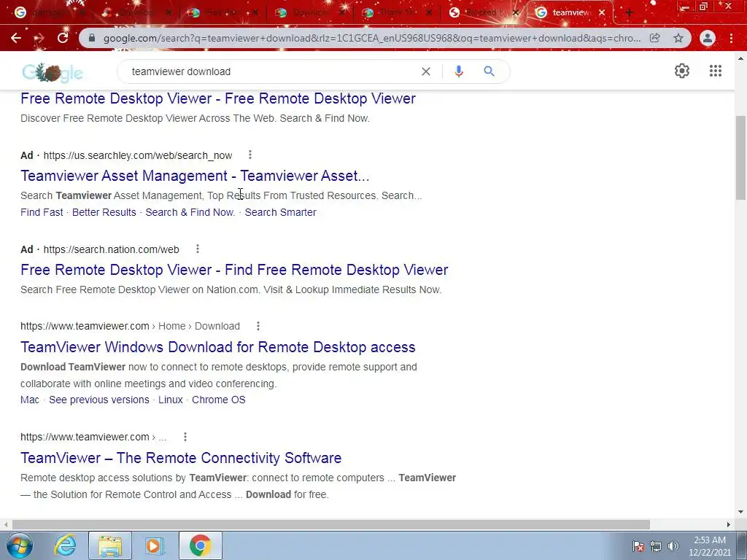Click the horizontal scrollbar thumb
The width and height of the screenshot is (747, 560).
[x=331, y=524]
